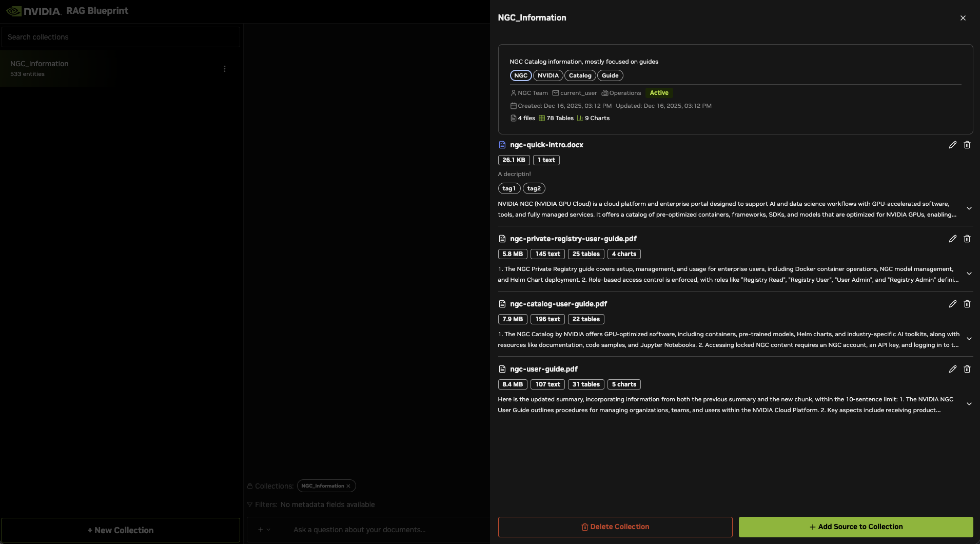Edit the ngc-user-guide.pdf entry
The width and height of the screenshot is (980, 544).
pos(952,370)
